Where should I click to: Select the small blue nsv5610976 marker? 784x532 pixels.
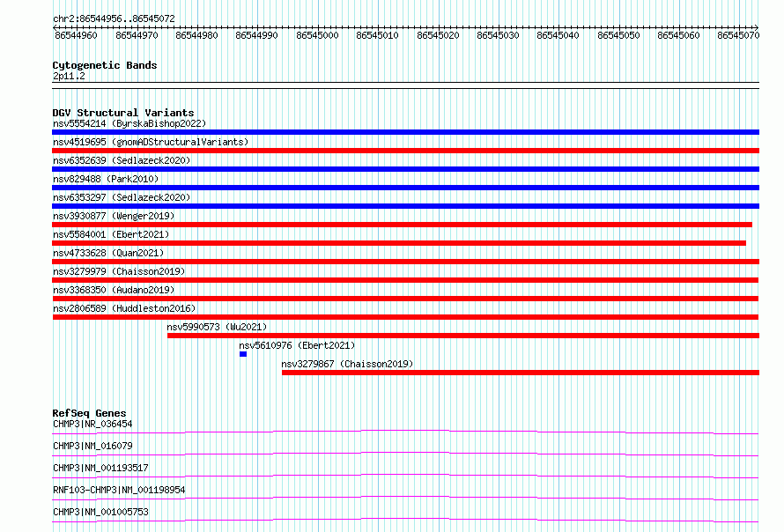pyautogui.click(x=243, y=354)
